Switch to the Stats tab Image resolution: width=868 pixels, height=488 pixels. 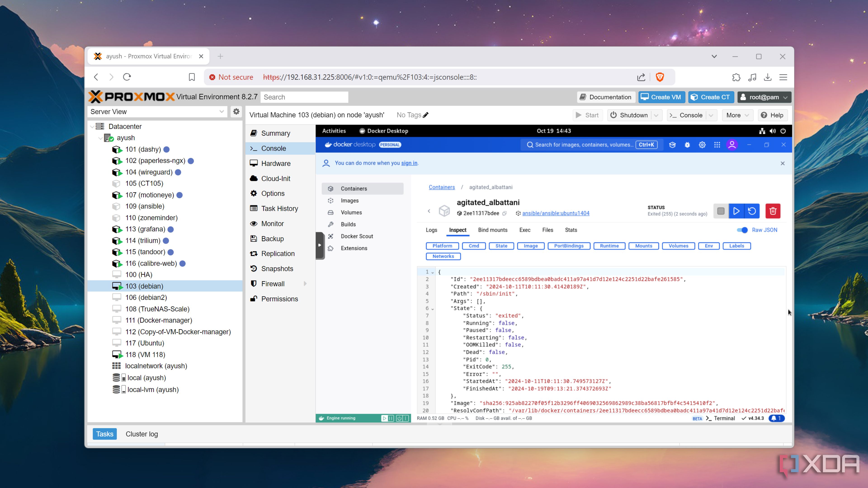[x=571, y=230]
